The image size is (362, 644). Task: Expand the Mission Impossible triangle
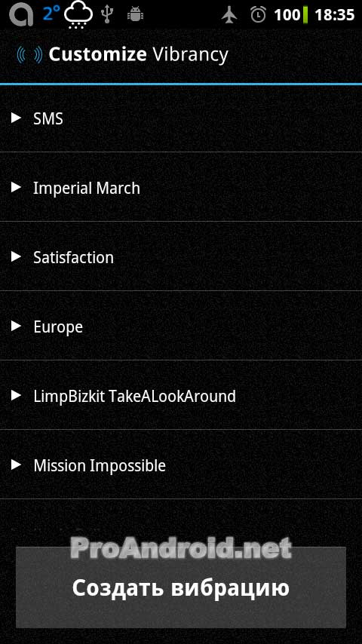[16, 465]
